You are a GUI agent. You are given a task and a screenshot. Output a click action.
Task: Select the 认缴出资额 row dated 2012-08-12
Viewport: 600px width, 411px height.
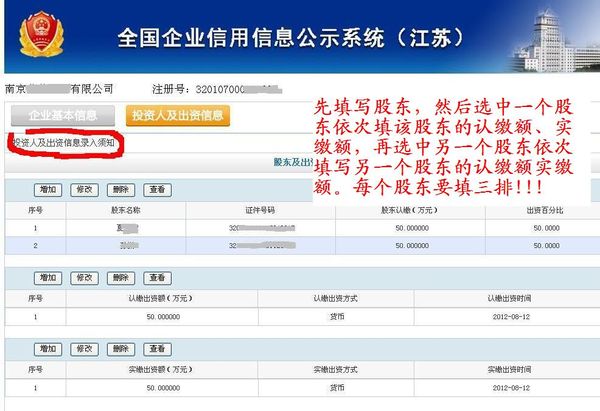(300, 316)
